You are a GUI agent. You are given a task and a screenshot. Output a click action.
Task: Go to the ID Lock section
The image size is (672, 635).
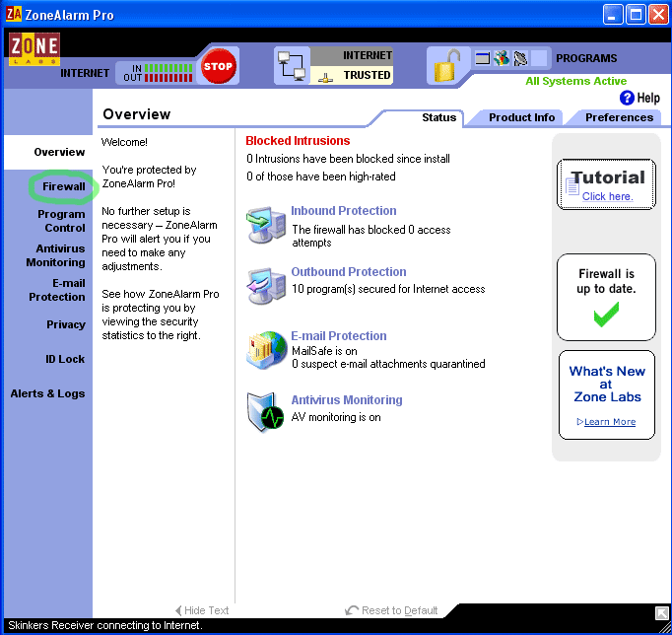pyautogui.click(x=65, y=359)
